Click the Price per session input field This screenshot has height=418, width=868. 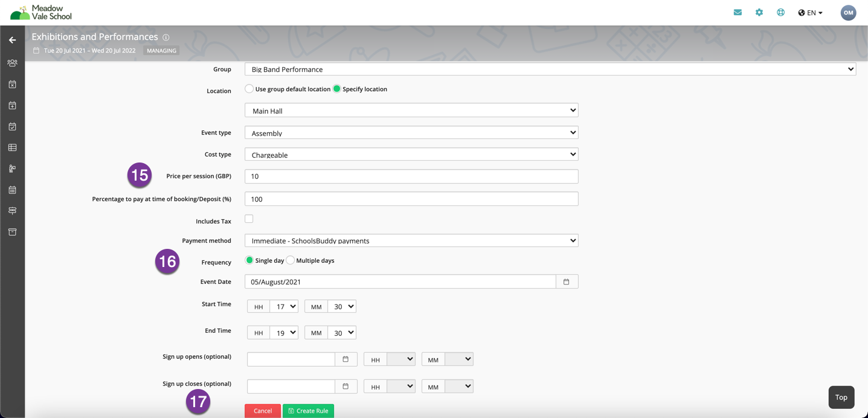(x=411, y=176)
